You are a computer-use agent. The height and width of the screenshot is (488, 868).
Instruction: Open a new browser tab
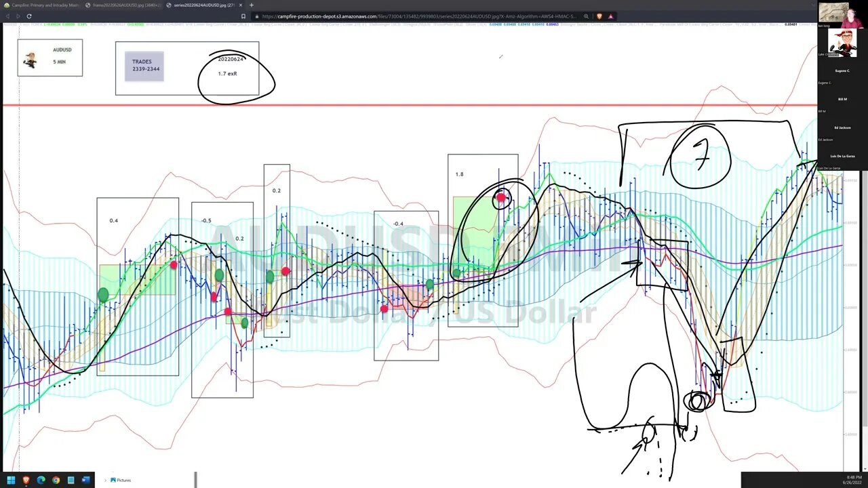click(x=252, y=5)
